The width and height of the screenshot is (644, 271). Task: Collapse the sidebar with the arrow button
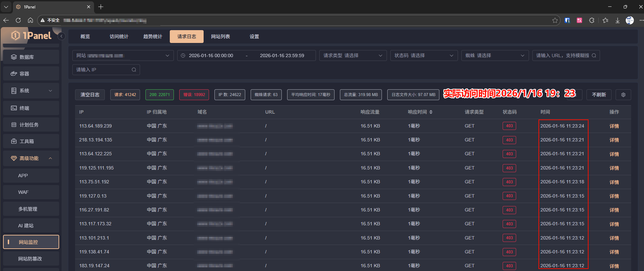[x=61, y=36]
